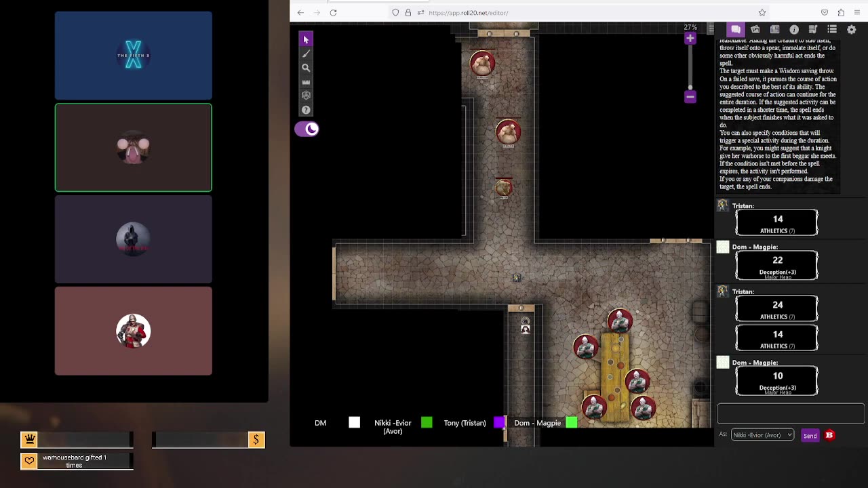Select the second ogre token in corridor
The width and height of the screenshot is (868, 488).
pyautogui.click(x=508, y=133)
